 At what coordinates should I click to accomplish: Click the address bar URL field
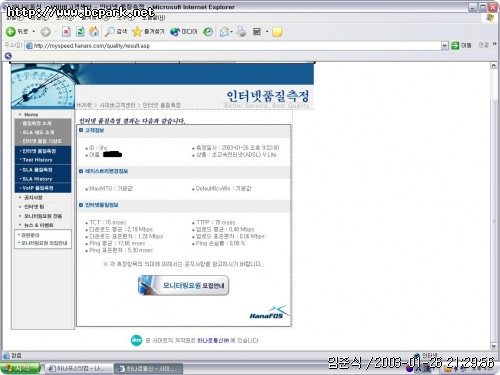[233, 46]
